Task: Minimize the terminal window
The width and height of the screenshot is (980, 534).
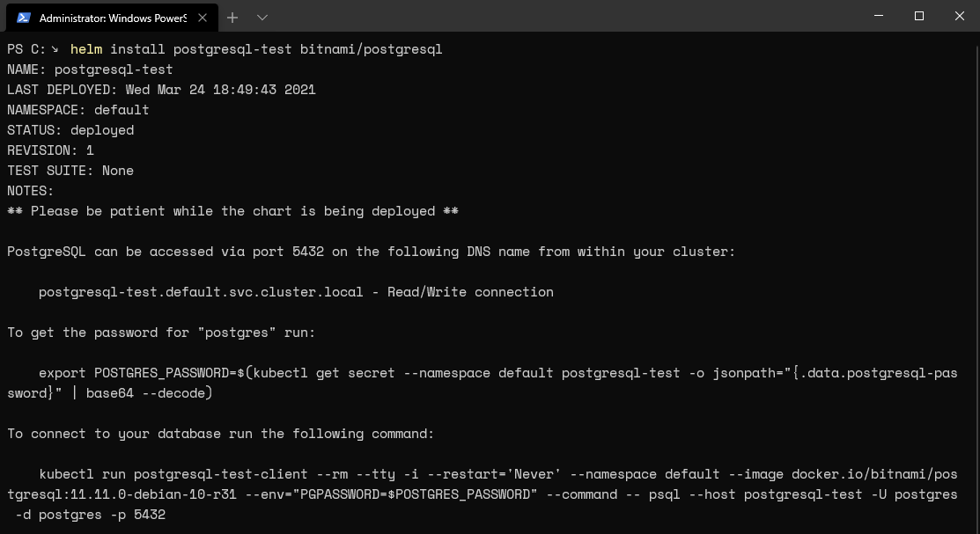Action: [879, 16]
